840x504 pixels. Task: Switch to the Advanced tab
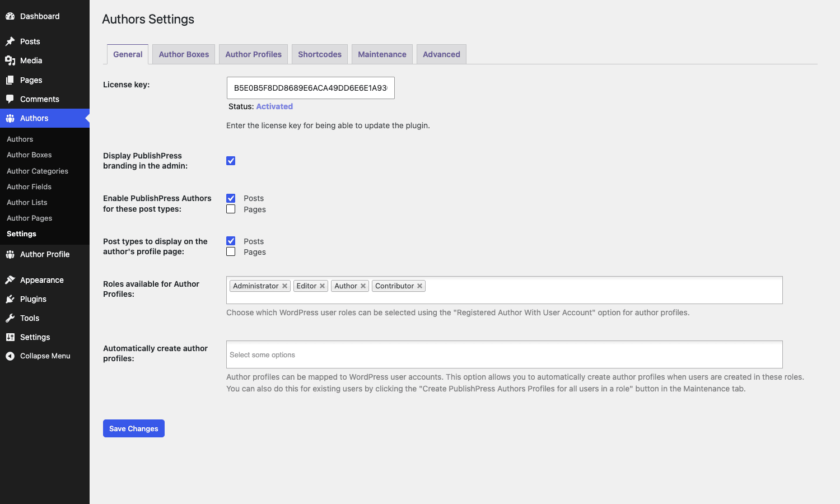441,54
